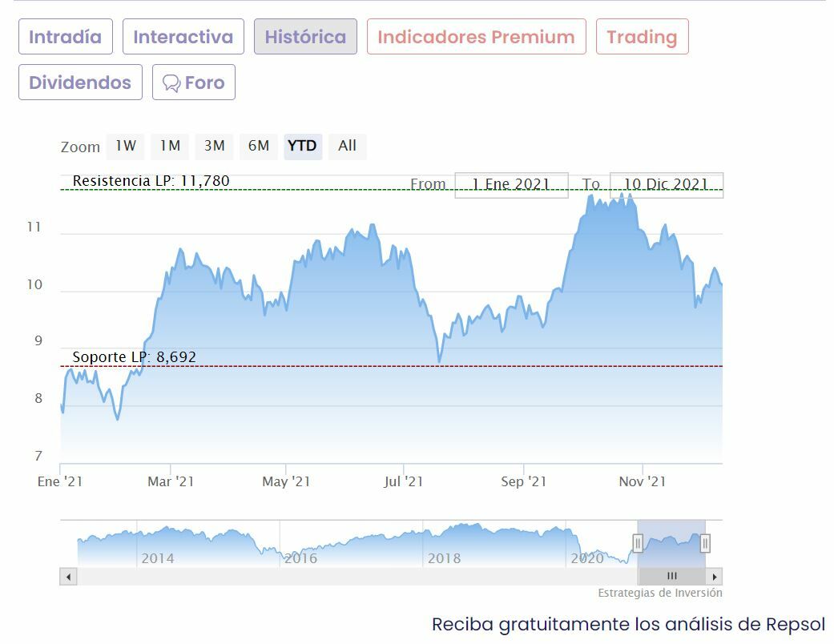
Task: View the Dividendos tab
Action: tap(80, 83)
